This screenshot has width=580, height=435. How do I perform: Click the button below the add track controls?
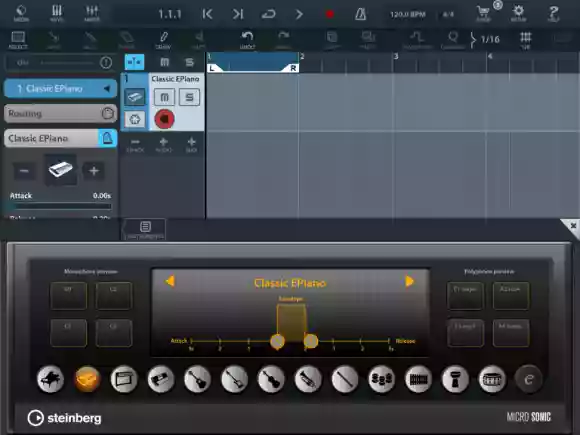pos(145,229)
